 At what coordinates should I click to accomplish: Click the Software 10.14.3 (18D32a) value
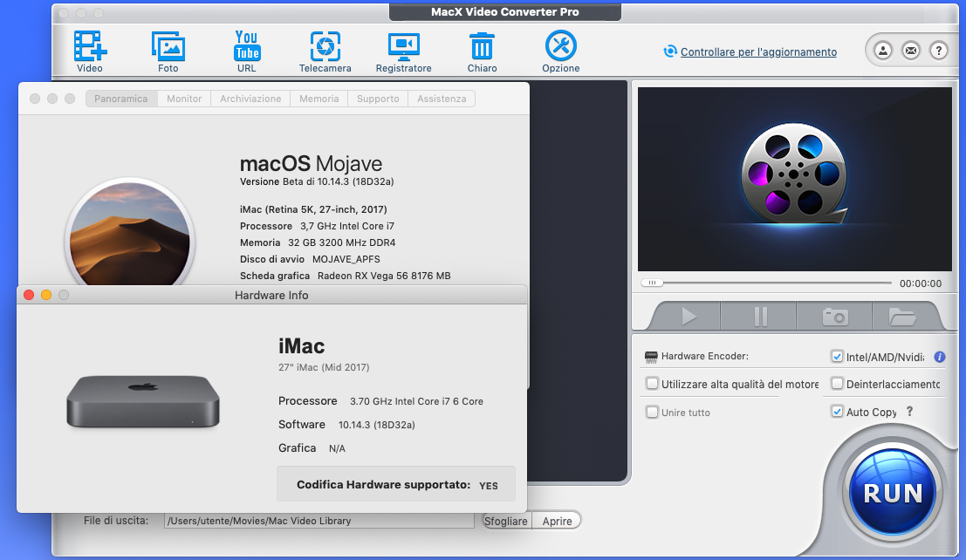[376, 425]
